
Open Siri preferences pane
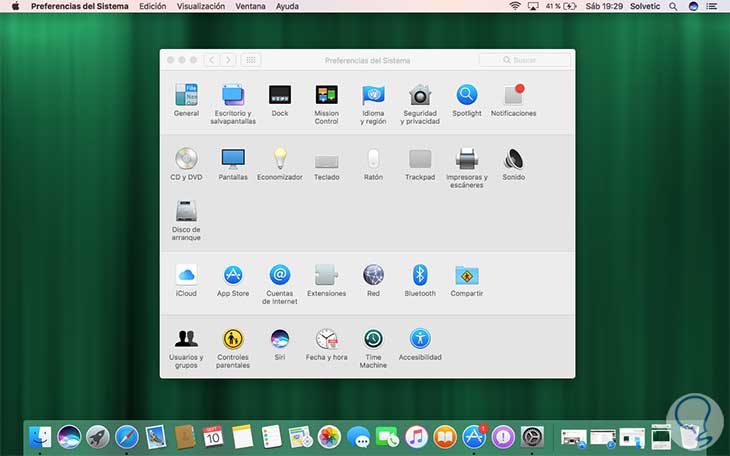(280, 339)
